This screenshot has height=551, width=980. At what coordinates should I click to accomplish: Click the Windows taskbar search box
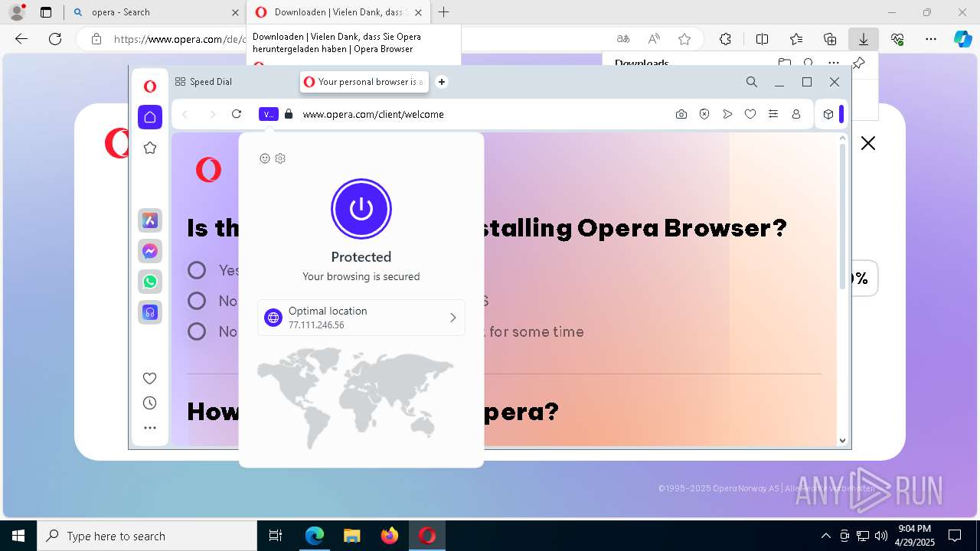[x=147, y=536]
